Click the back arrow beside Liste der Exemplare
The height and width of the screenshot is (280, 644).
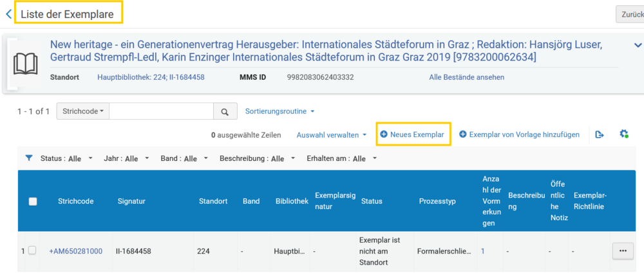(8, 14)
